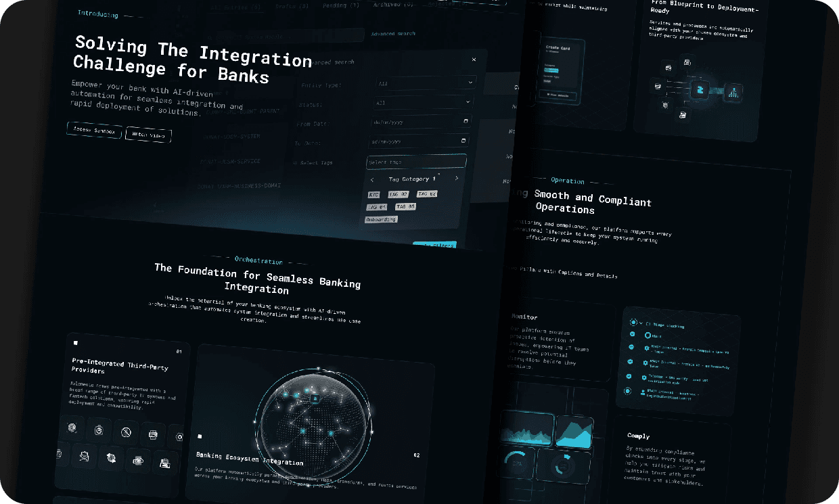This screenshot has width=839, height=504.
Task: Close the Advanced search dialog
Action: click(x=474, y=60)
